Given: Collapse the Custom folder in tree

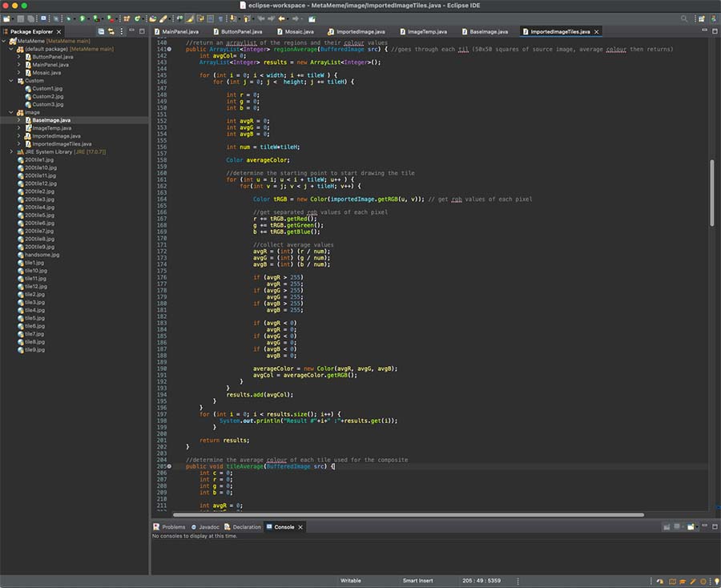Looking at the screenshot, I should coord(10,80).
